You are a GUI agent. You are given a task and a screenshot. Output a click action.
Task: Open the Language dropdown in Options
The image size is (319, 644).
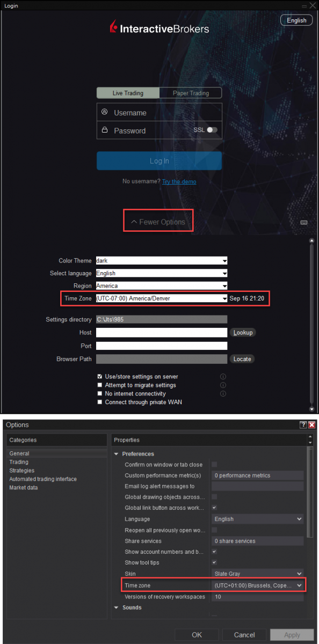257,519
